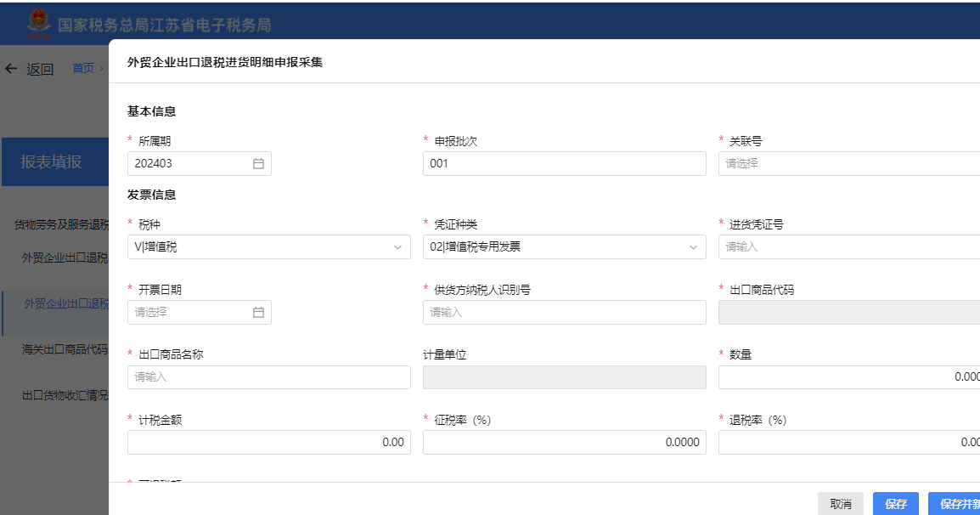The image size is (980, 515).
Task: Click the back arrow icon
Action: (x=11, y=69)
